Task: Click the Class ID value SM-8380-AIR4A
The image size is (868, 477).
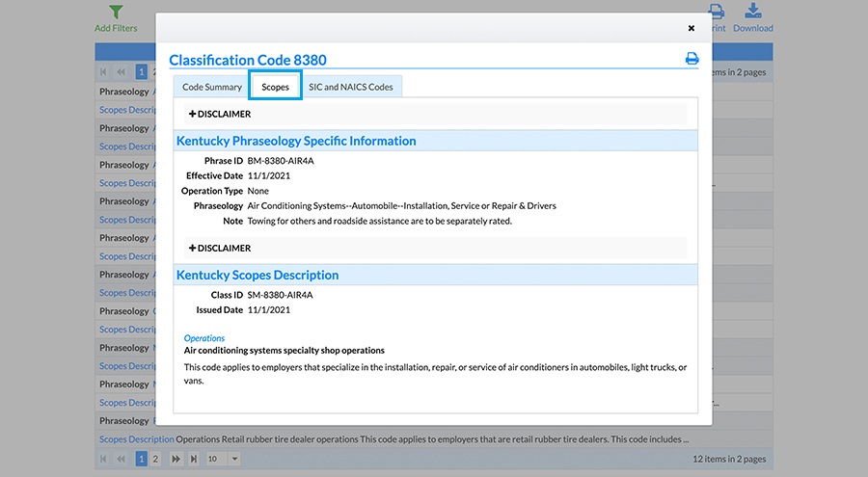Action: coord(280,295)
